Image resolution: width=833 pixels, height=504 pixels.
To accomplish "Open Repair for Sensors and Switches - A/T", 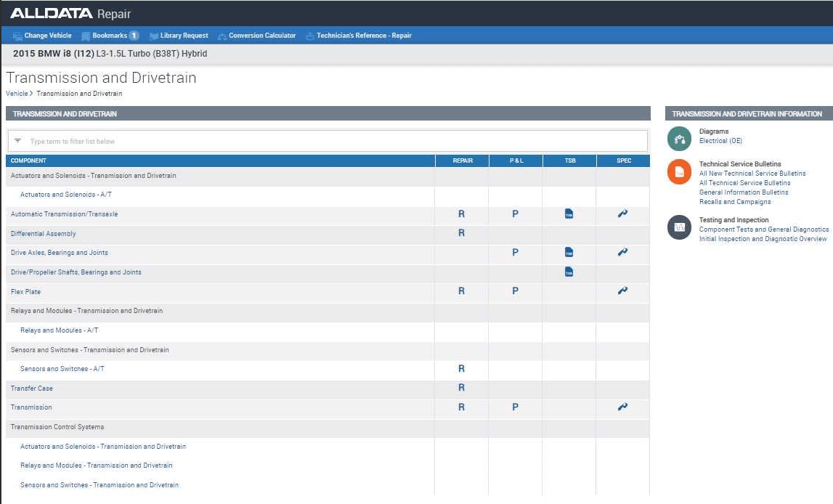I will [461, 369].
